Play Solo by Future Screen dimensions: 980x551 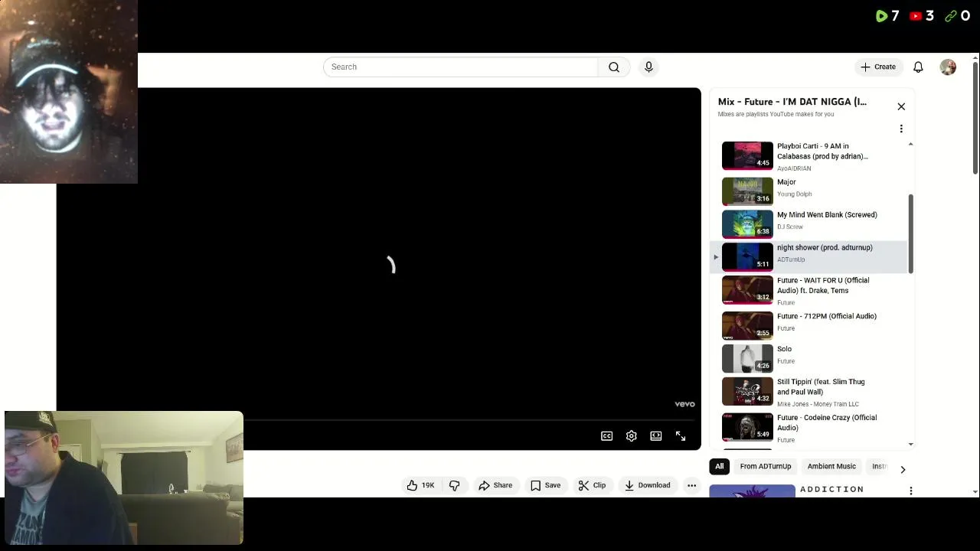point(808,358)
